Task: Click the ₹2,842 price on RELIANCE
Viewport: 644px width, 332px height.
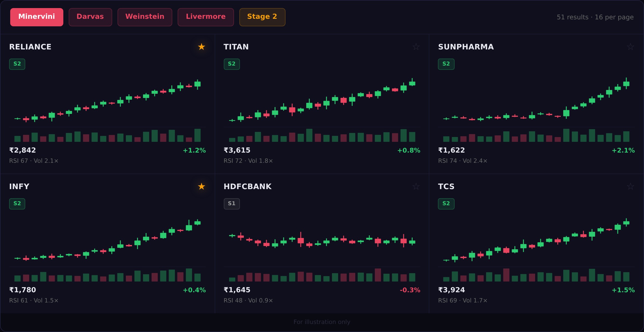Action: [23, 150]
